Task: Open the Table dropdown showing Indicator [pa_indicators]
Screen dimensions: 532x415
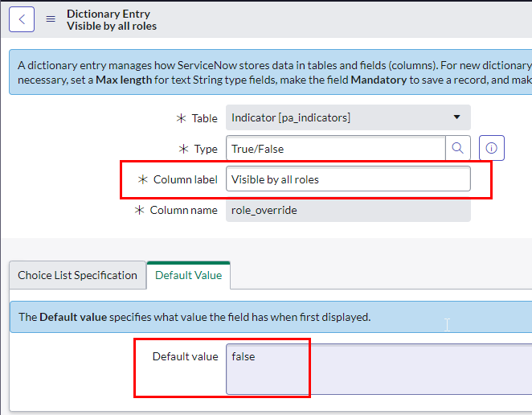Action: click(x=347, y=118)
